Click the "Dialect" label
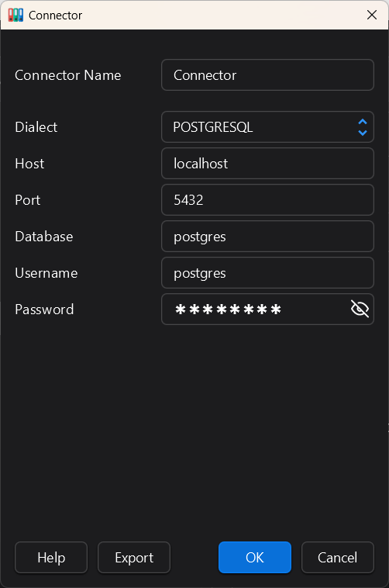389x588 pixels. 36,127
